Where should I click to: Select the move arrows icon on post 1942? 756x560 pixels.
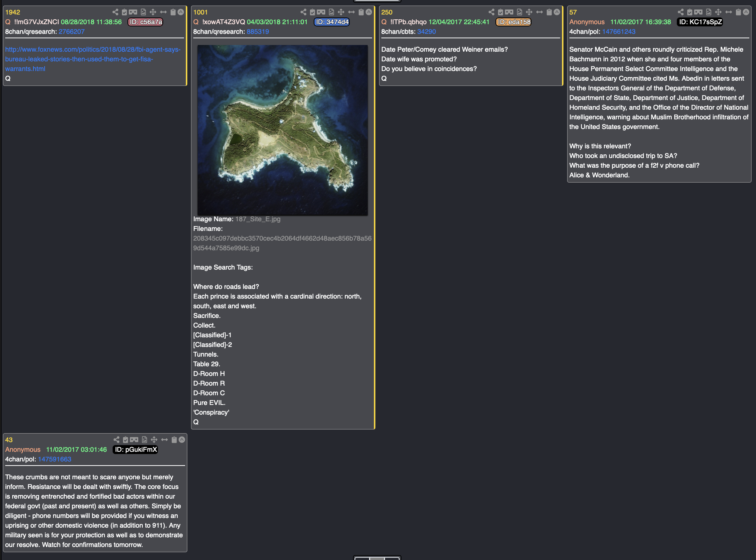coord(153,12)
